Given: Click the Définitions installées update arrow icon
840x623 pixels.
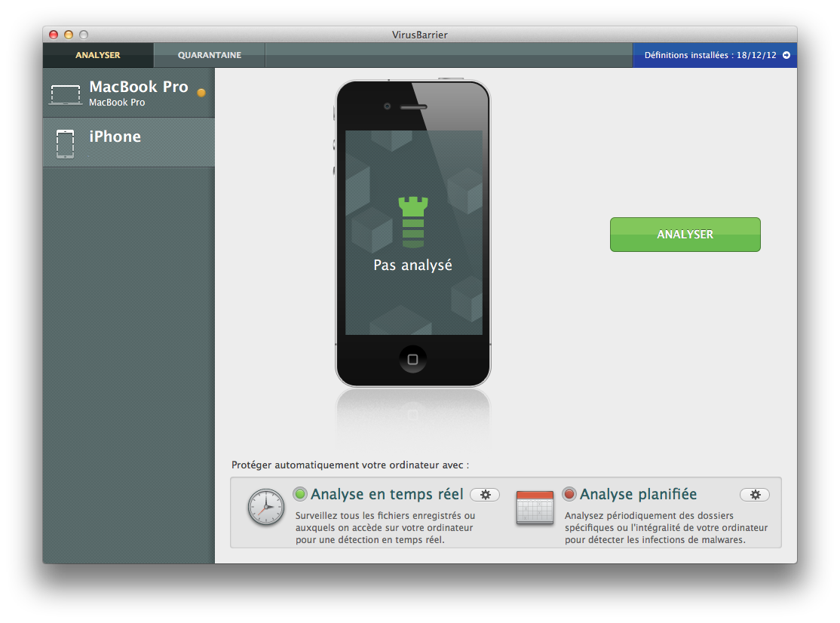Looking at the screenshot, I should [786, 55].
